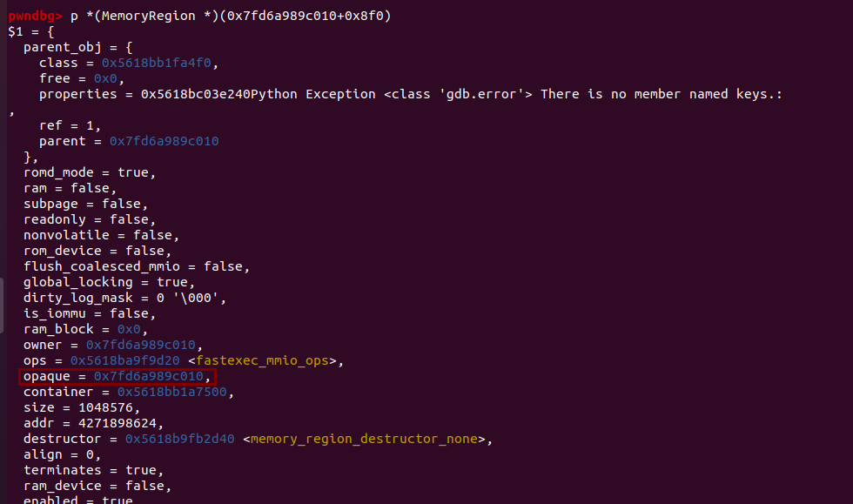Click the ops address 0x5618ba9f9d20
This screenshot has height=504, width=853.
(x=125, y=360)
